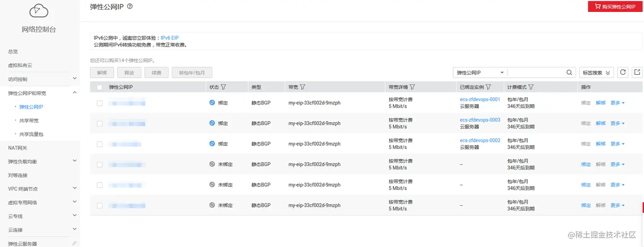
Task: Click the pin icon beside 弹性云服务器
Action: pyautogui.click(x=75, y=243)
